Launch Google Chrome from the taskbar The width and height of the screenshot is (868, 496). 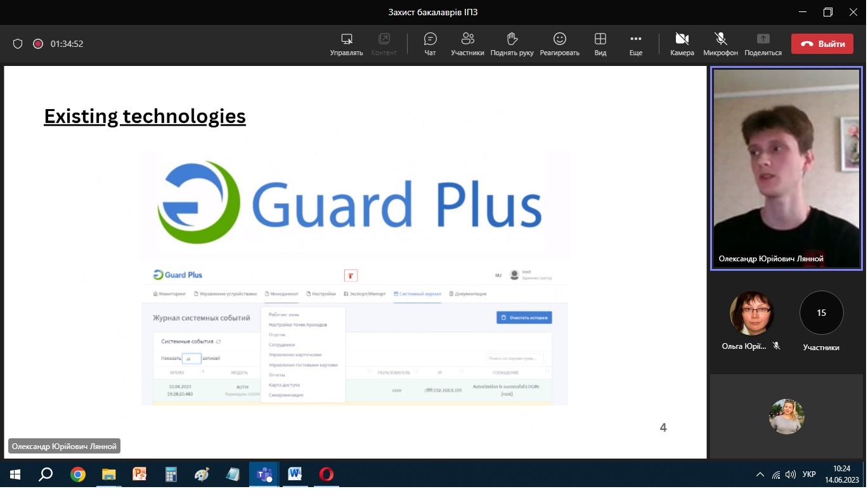(78, 474)
